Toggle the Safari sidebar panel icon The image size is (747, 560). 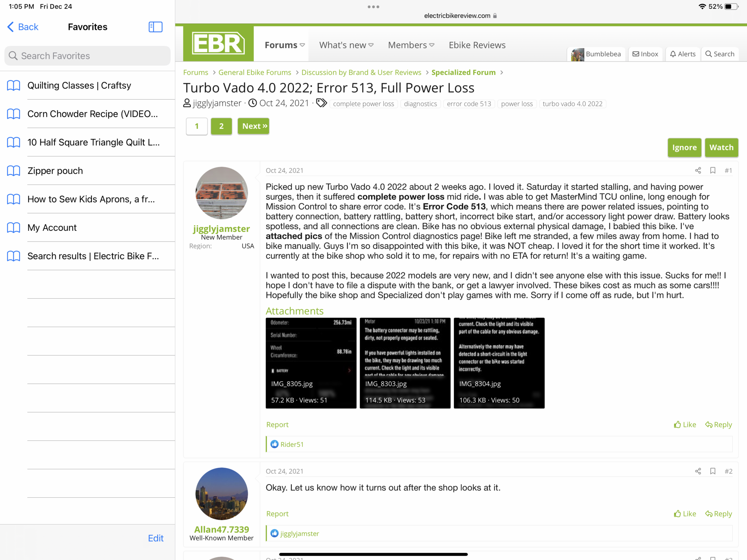[155, 27]
